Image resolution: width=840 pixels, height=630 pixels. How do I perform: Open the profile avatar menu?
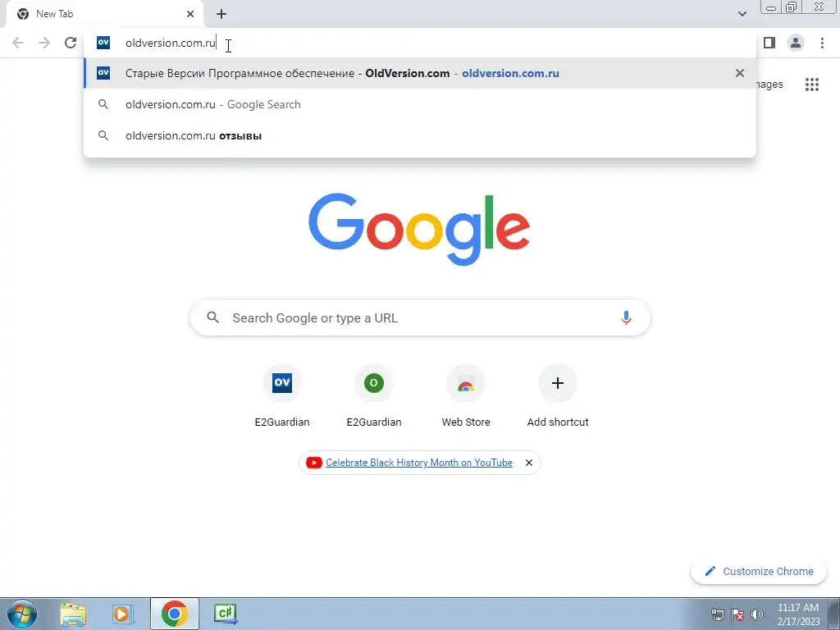click(x=796, y=43)
